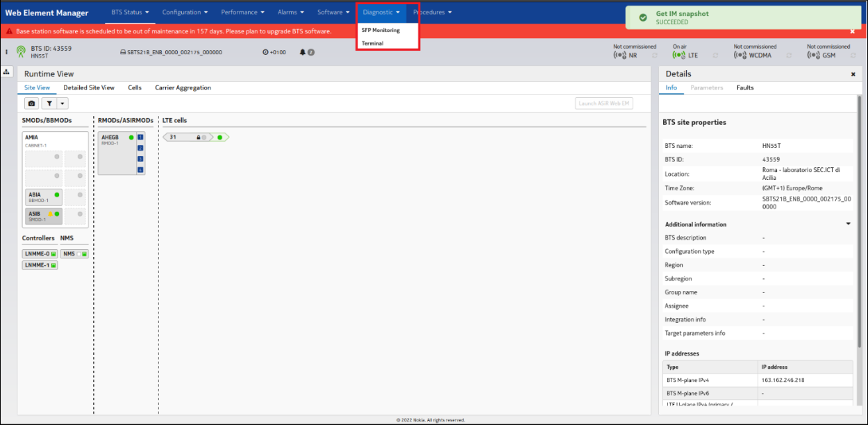Select the NMS controller item
The width and height of the screenshot is (868, 425).
coord(74,254)
